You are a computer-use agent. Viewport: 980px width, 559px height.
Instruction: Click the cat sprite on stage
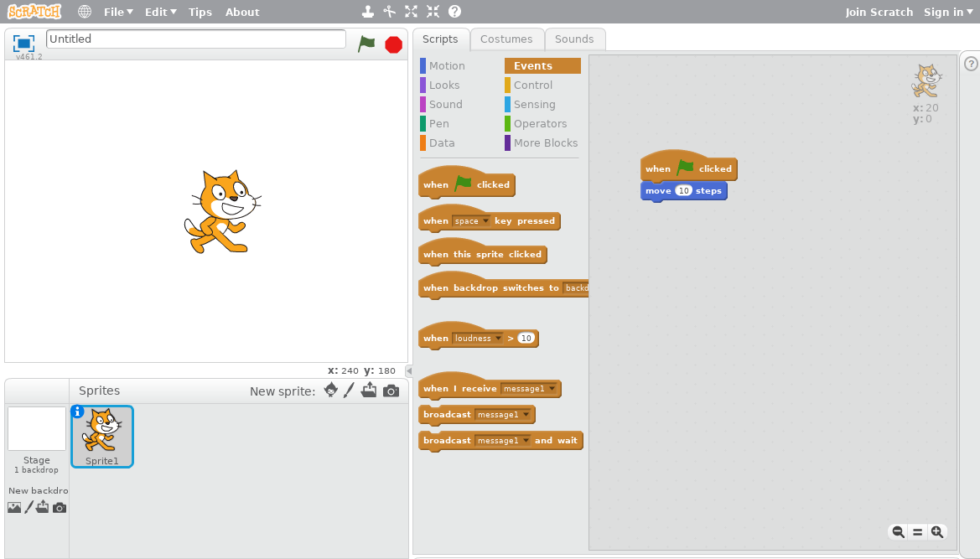tap(222, 211)
